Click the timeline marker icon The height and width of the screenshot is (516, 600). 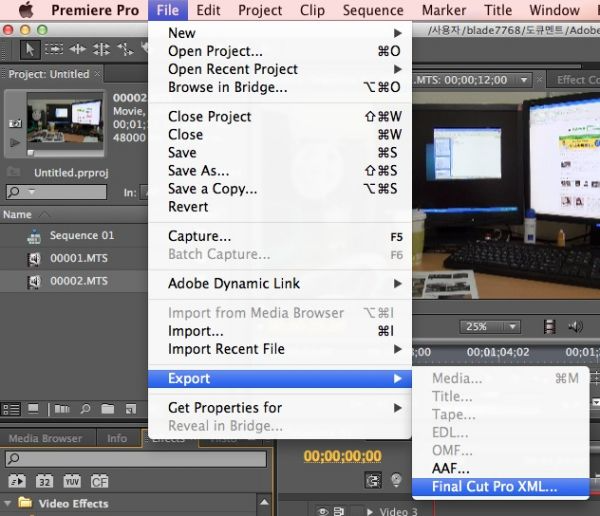click(396, 480)
